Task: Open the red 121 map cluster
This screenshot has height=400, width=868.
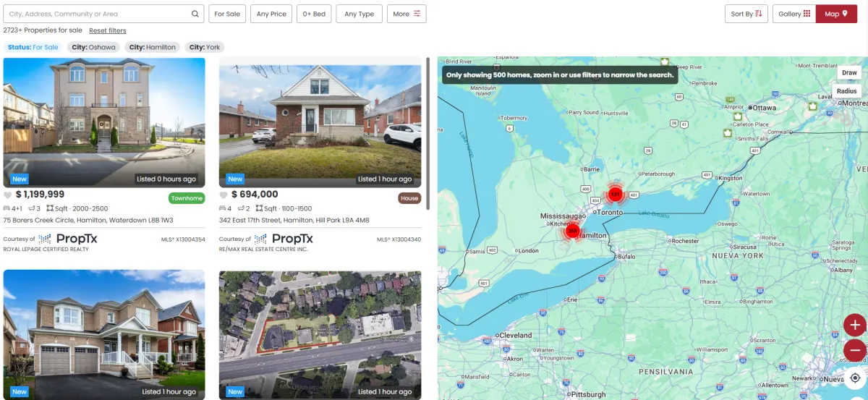Action: pyautogui.click(x=615, y=194)
